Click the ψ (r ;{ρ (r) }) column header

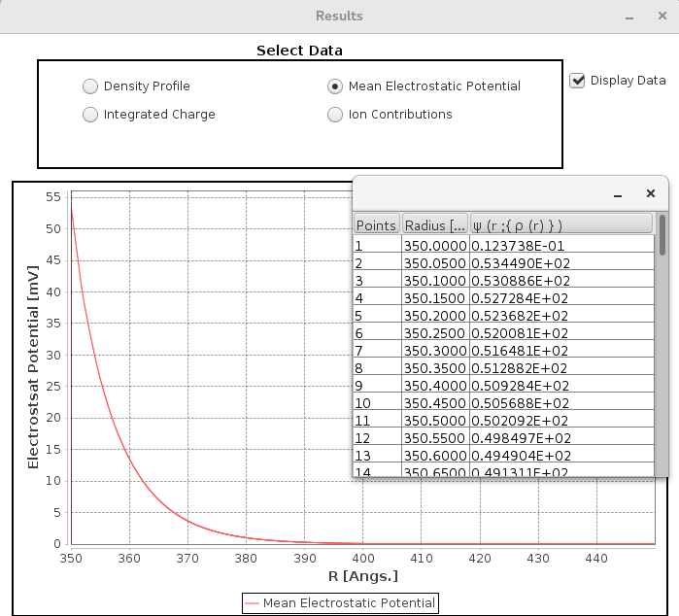coord(561,225)
